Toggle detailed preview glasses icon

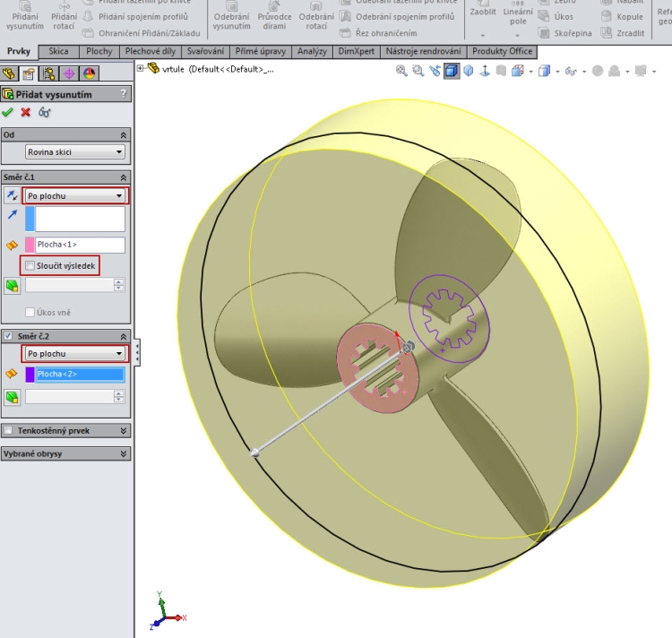point(45,112)
